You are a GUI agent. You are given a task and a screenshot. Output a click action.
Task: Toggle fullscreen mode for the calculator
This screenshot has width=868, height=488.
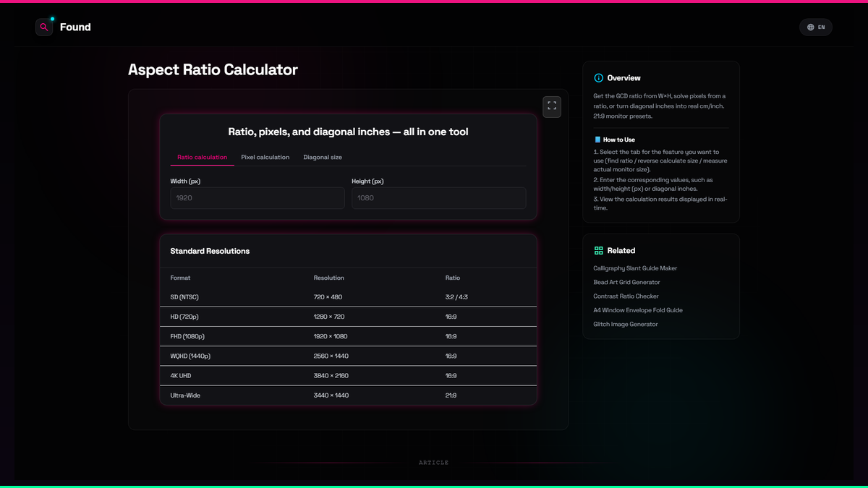click(x=552, y=106)
